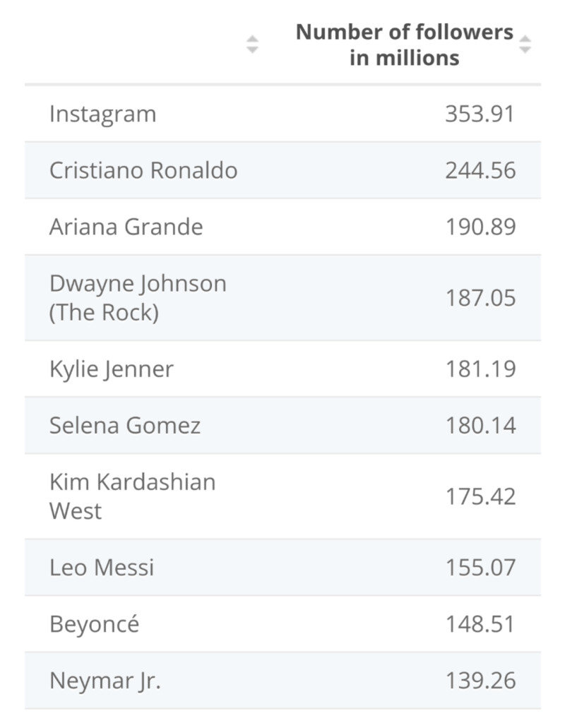Select the 190.89 followers value
This screenshot has height=728, width=565.
point(480,227)
